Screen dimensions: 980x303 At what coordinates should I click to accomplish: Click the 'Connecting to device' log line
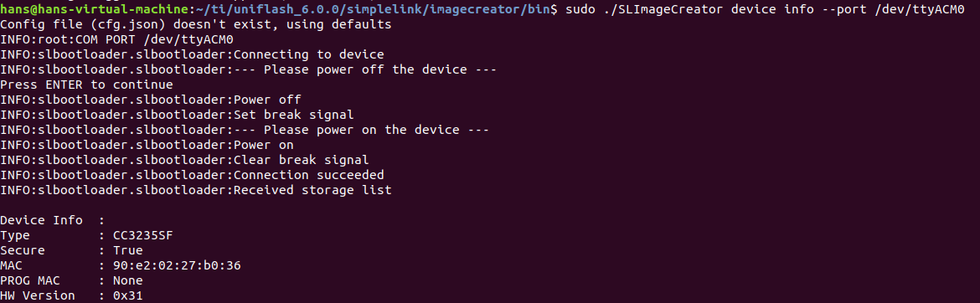[192, 54]
